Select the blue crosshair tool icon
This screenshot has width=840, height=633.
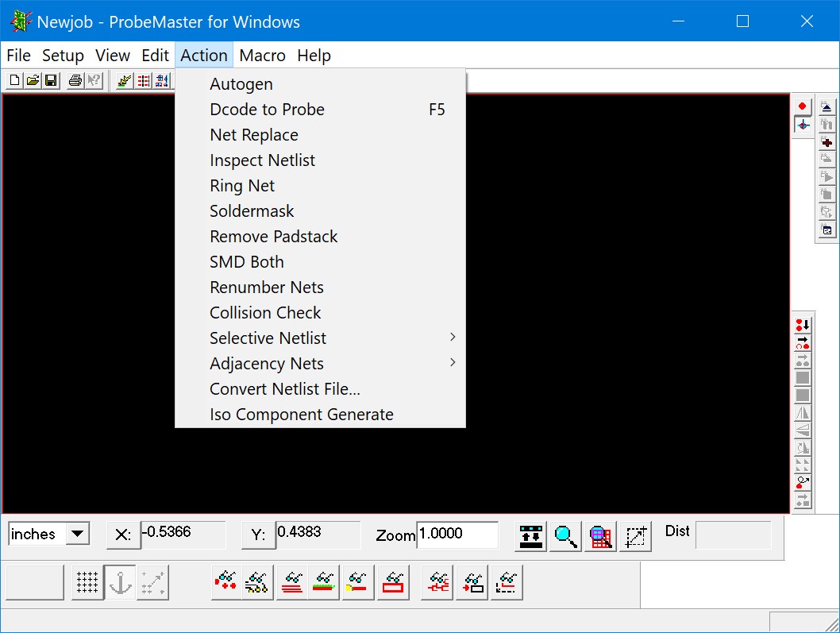[802, 125]
